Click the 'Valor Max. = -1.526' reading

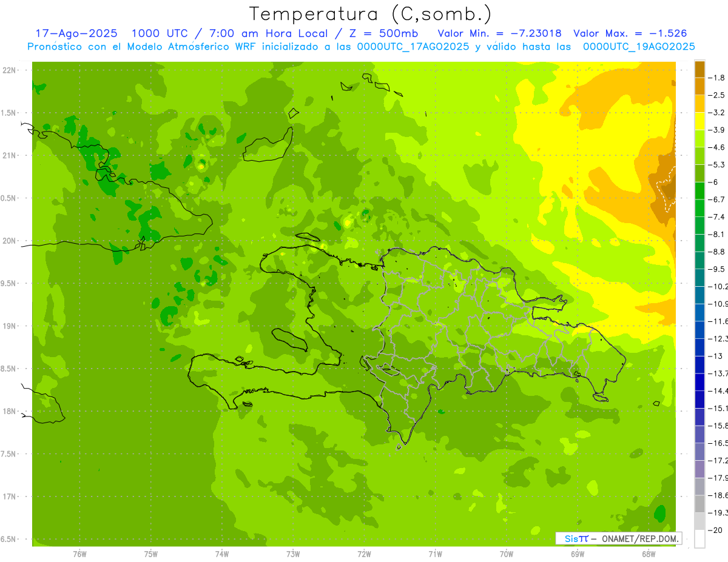click(630, 33)
